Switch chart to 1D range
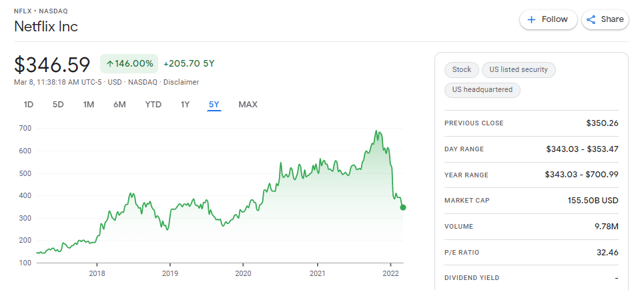This screenshot has height=290, width=644. coord(28,105)
